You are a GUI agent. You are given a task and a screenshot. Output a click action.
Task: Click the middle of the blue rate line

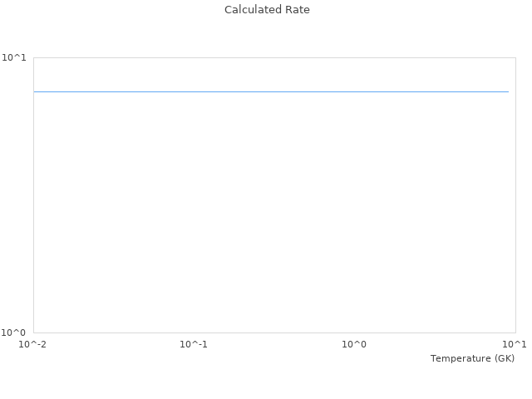(x=271, y=91)
